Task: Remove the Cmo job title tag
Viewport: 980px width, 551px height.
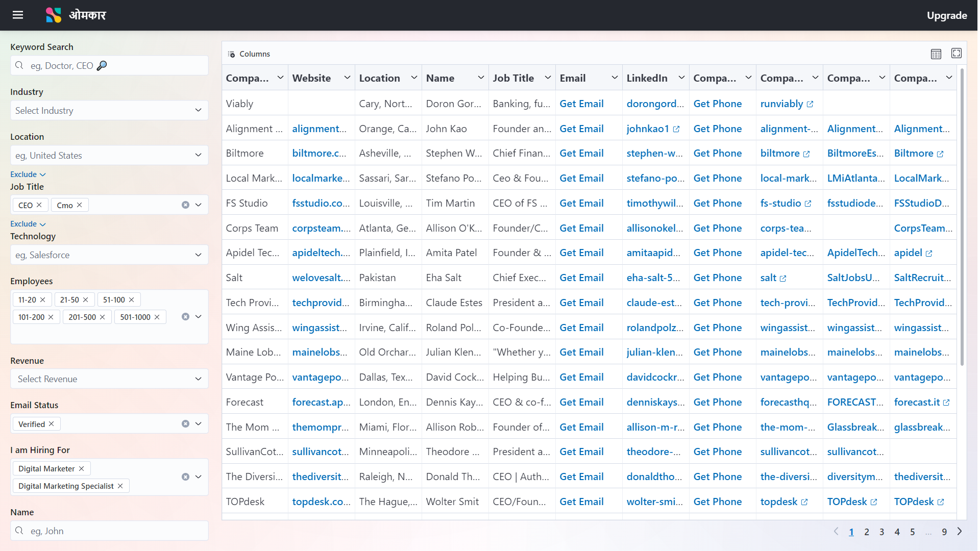Action: (x=80, y=205)
